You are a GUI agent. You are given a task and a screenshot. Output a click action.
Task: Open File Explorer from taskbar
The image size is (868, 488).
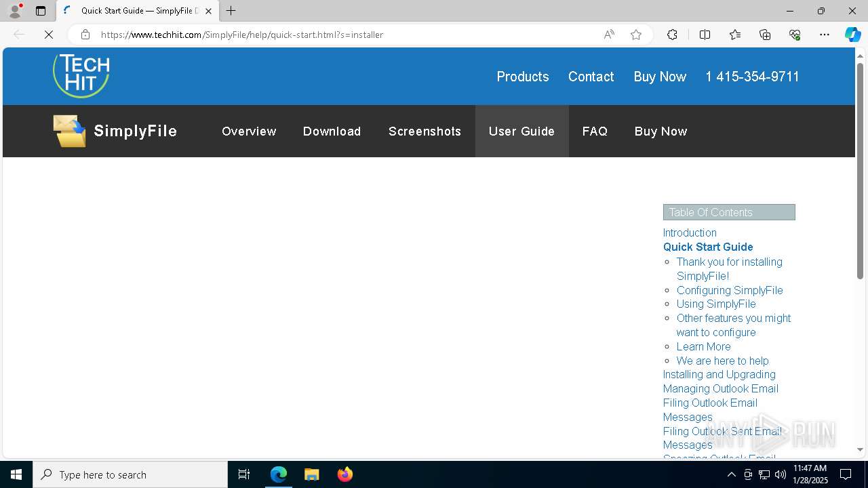click(311, 474)
